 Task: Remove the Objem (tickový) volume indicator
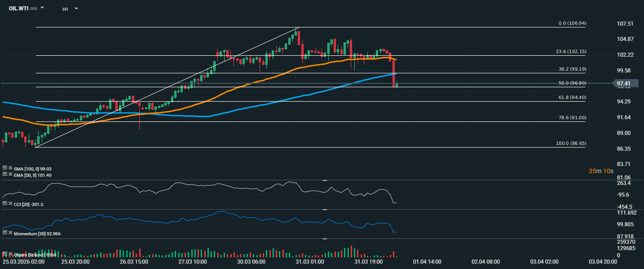(10, 254)
